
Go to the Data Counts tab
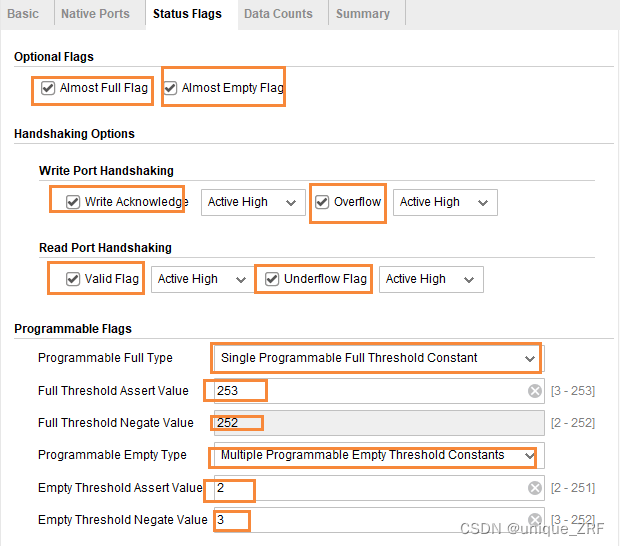tap(278, 14)
